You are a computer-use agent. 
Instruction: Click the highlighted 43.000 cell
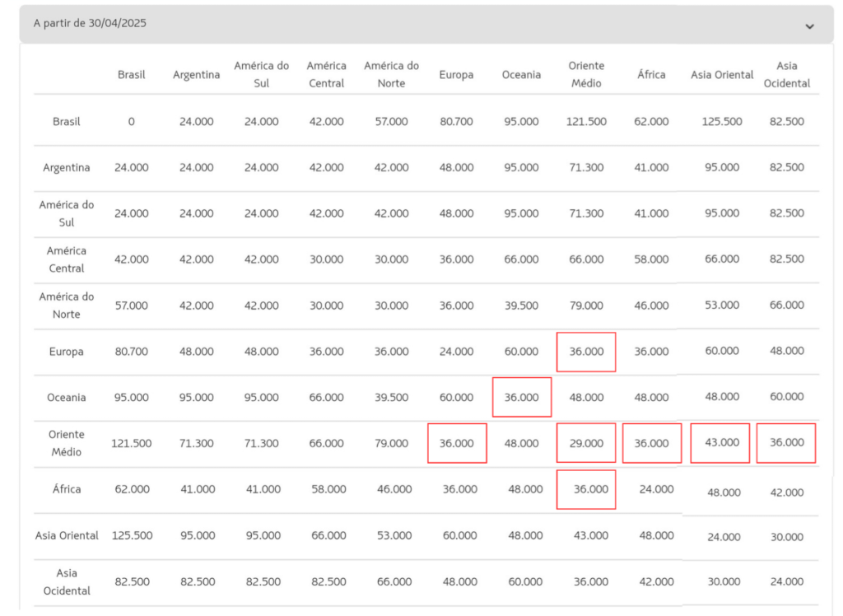coord(720,443)
